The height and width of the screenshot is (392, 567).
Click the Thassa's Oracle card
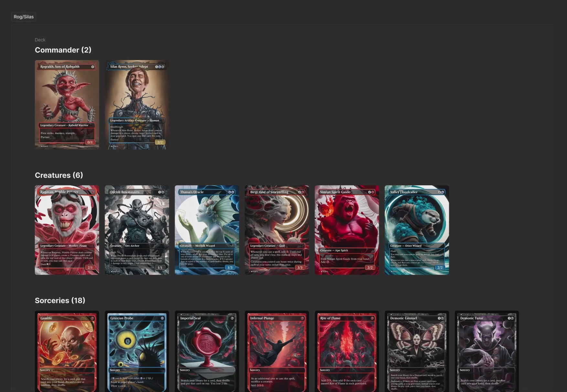click(x=207, y=230)
